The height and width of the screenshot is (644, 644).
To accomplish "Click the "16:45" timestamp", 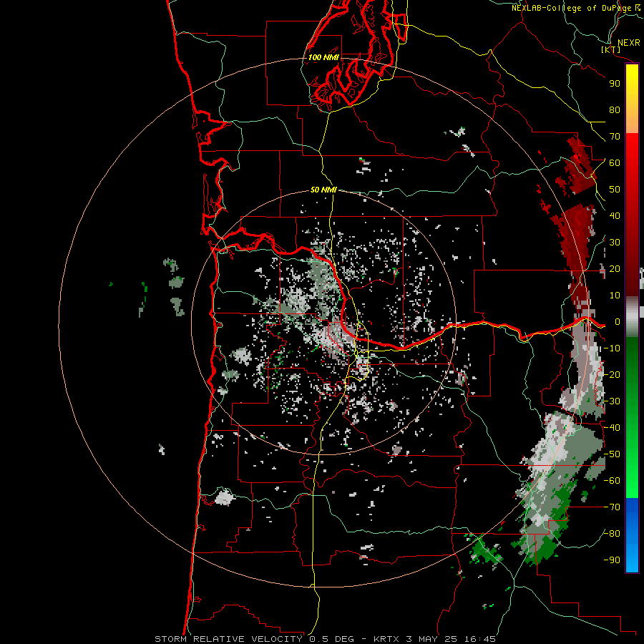I will click(x=480, y=639).
